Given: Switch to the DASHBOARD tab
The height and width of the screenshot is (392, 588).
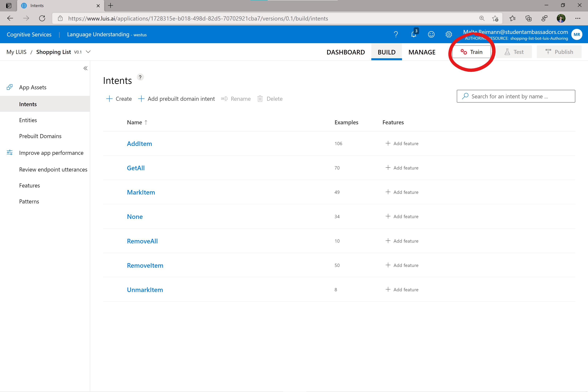Looking at the screenshot, I should coord(346,52).
